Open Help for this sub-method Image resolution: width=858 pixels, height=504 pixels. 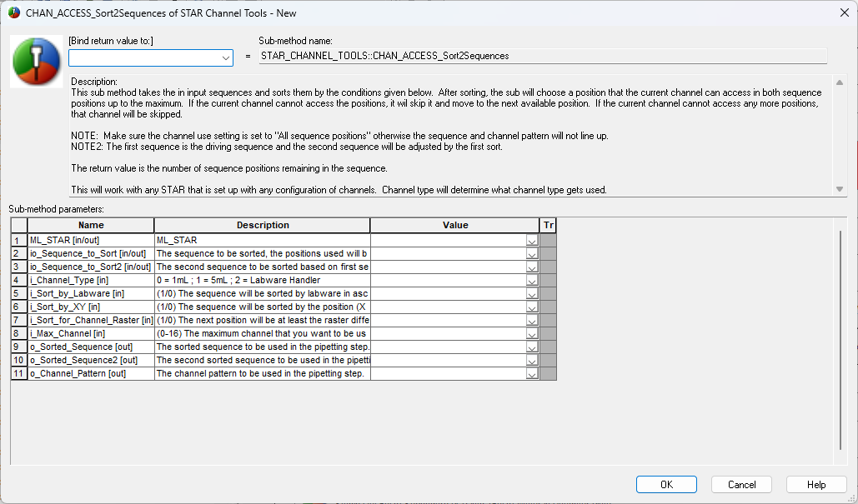click(816, 485)
